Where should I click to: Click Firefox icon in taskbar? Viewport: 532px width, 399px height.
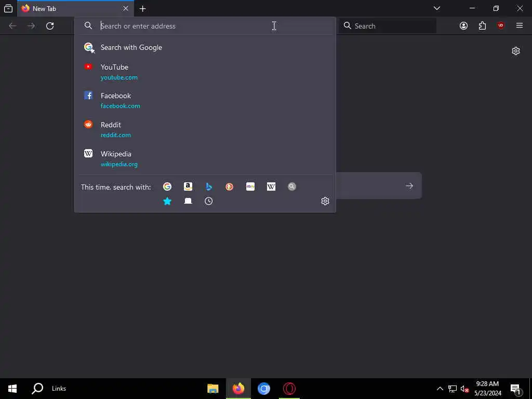[x=238, y=389]
